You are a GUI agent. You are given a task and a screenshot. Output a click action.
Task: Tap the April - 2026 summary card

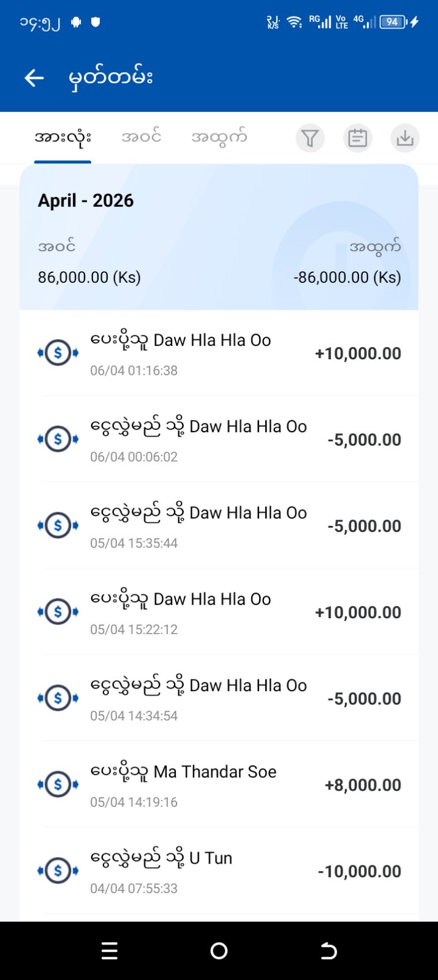click(219, 238)
